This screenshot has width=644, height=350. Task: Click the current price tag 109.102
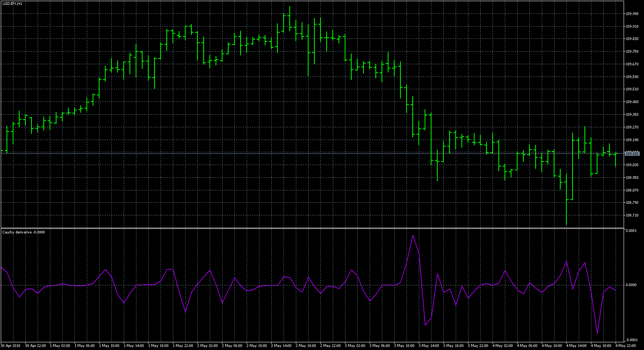[x=632, y=153]
